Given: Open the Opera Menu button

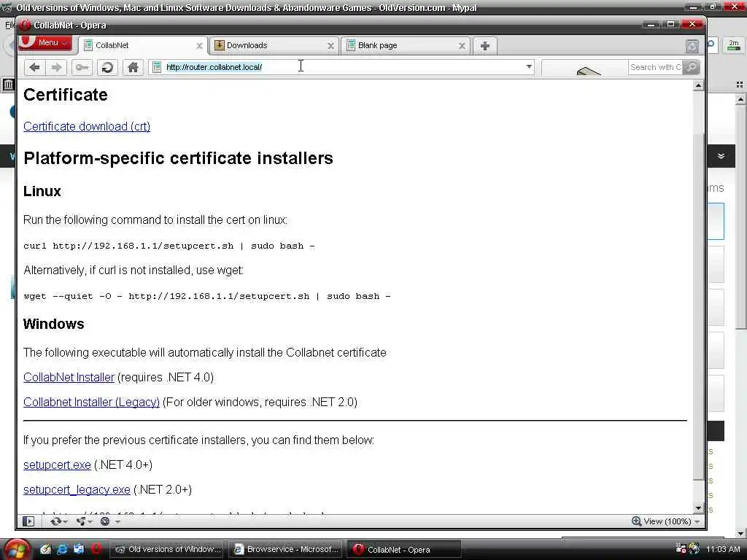Looking at the screenshot, I should [x=46, y=43].
